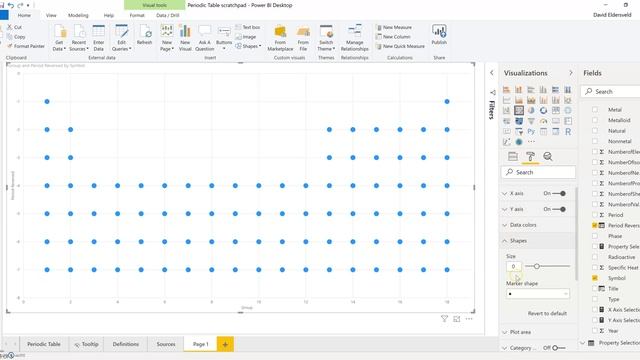Open the Modeling ribbon tab
The width and height of the screenshot is (640, 360).
click(78, 15)
